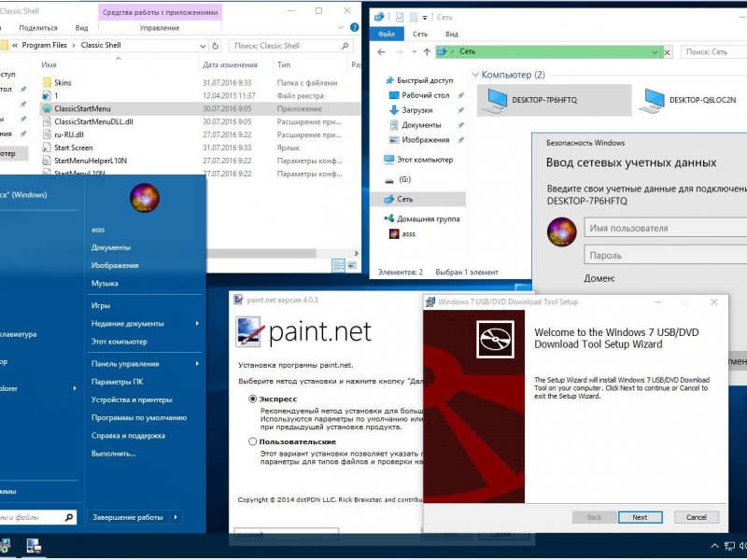This screenshot has width=747, height=560.
Task: Open the Поделиться tab in Classic Shell window
Action: [38, 28]
